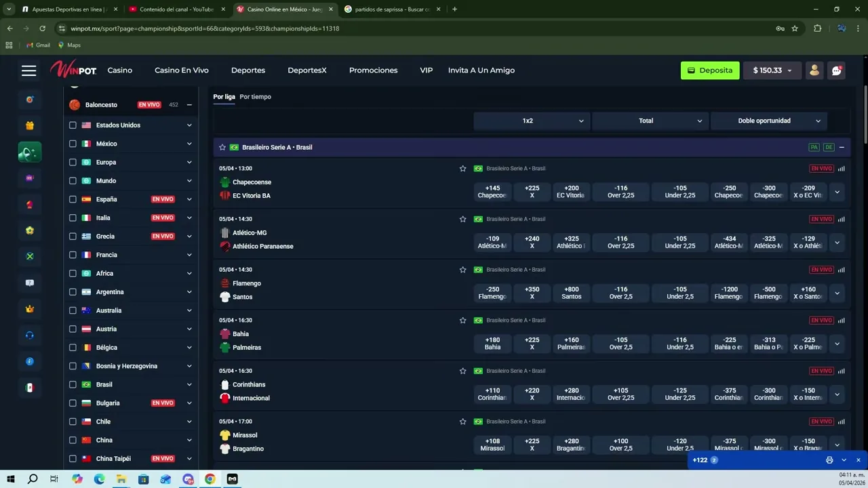Viewport: 868px width, 488px height.
Task: Check the Francia checkbox
Action: pos(73,255)
